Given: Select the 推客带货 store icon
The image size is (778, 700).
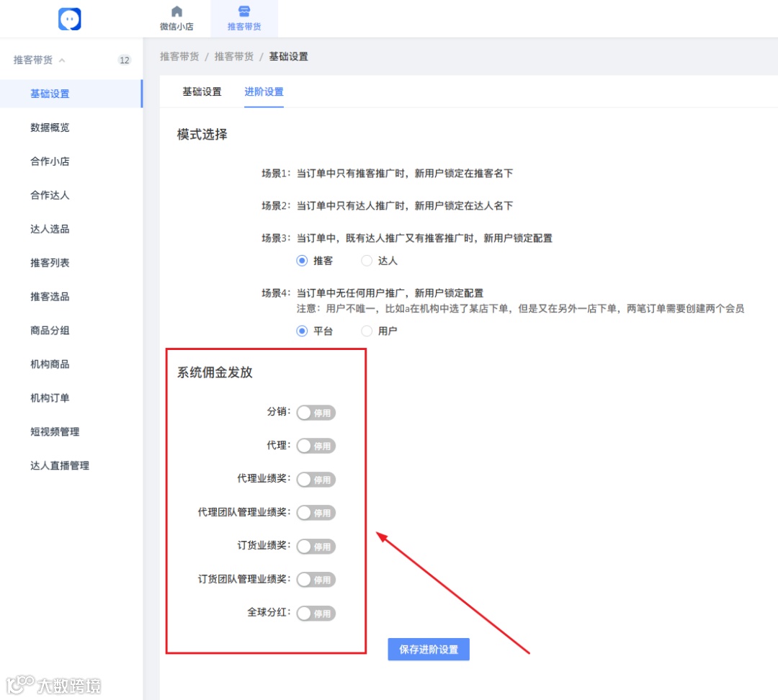Looking at the screenshot, I should click(244, 12).
